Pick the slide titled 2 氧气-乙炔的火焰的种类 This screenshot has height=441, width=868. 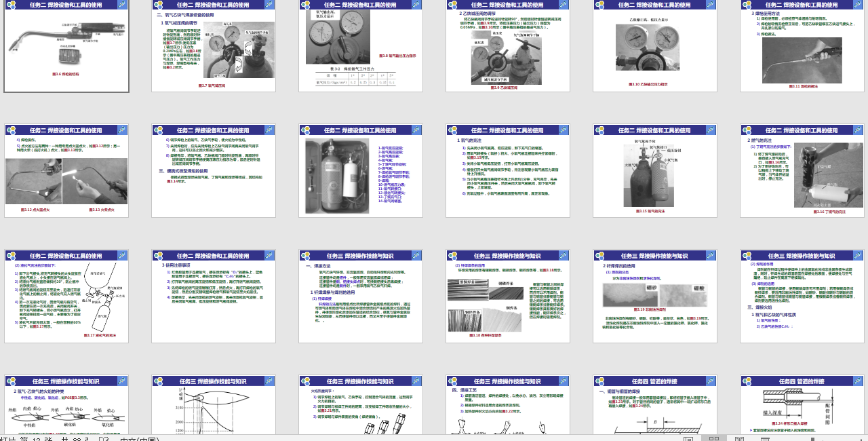coord(67,404)
